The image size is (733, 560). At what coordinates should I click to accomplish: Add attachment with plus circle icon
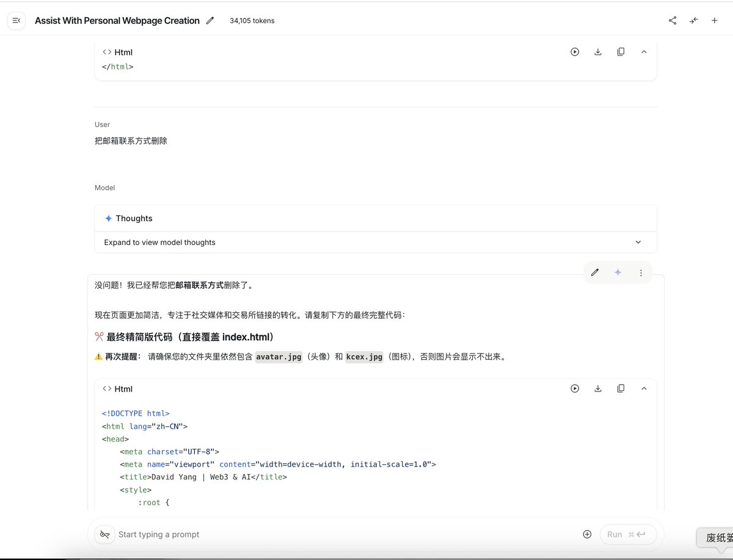(x=587, y=534)
